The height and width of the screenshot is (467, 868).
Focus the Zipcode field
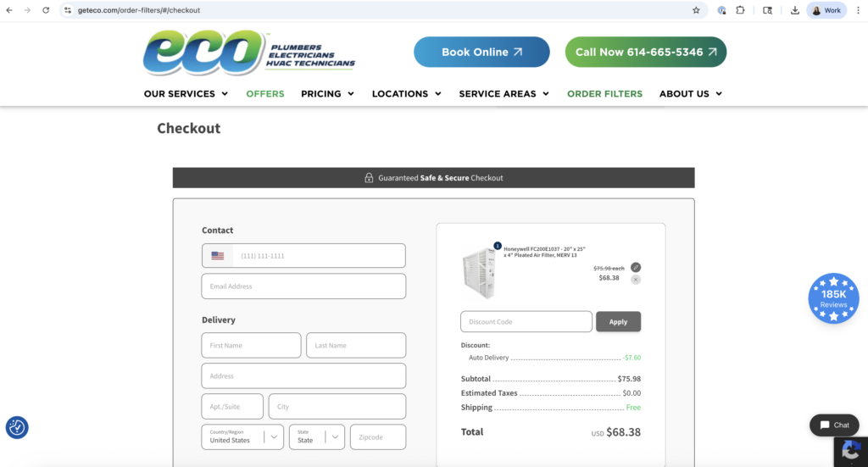tap(378, 437)
